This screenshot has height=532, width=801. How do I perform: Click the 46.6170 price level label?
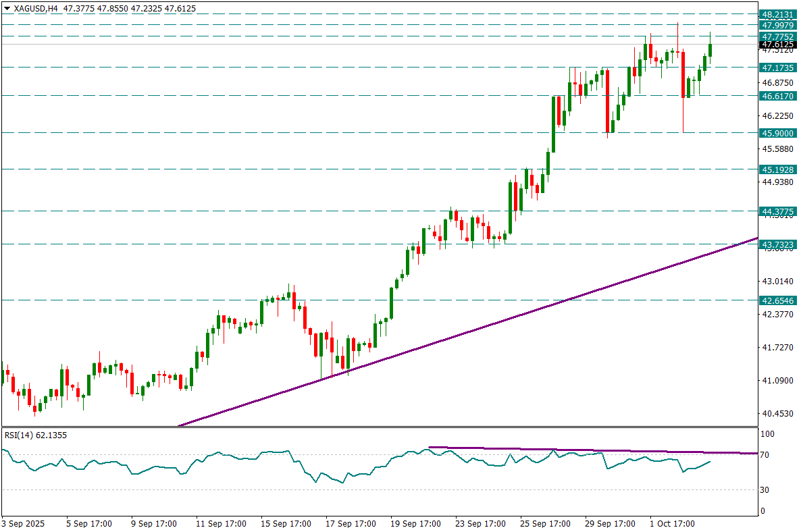(x=777, y=96)
